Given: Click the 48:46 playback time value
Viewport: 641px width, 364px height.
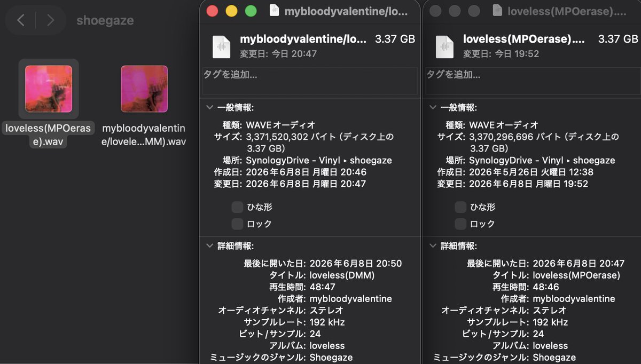Looking at the screenshot, I should tap(546, 287).
